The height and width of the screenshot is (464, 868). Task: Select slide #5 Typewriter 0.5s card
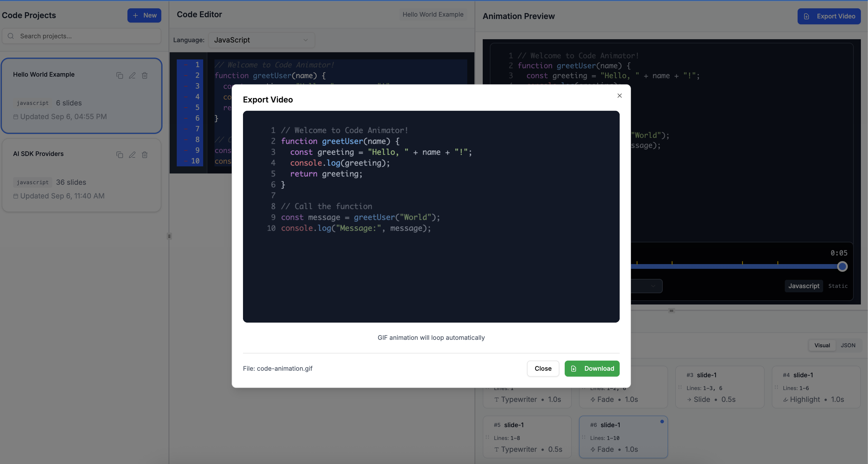[527, 437]
